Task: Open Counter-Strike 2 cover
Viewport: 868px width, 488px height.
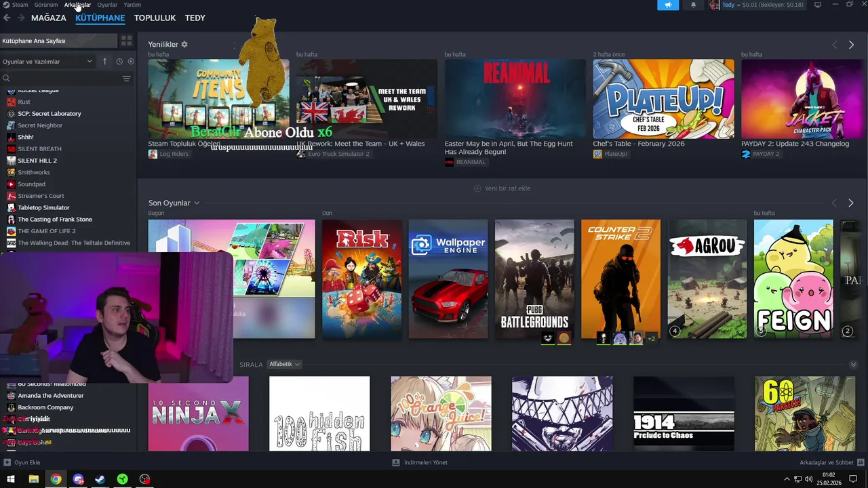Action: 620,279
